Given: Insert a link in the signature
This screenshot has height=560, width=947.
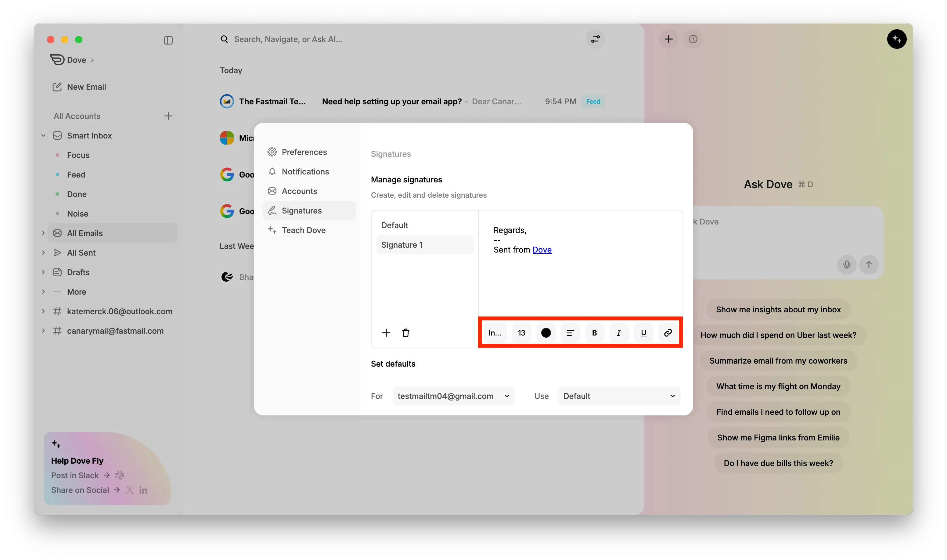Looking at the screenshot, I should (668, 333).
